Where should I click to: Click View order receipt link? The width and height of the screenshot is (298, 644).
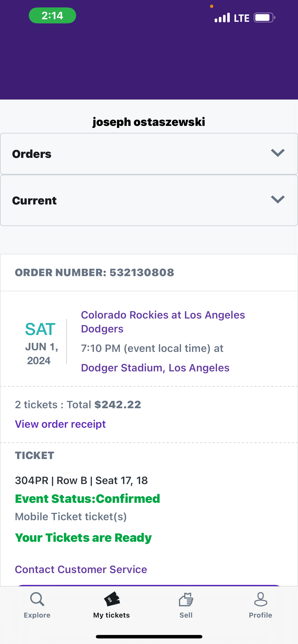pos(60,424)
